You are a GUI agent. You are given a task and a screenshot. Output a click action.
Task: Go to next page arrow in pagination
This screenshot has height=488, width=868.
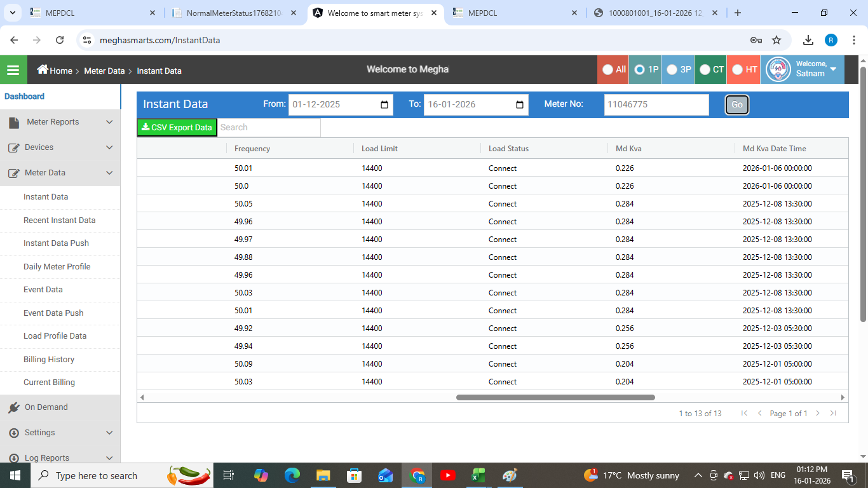coord(818,413)
